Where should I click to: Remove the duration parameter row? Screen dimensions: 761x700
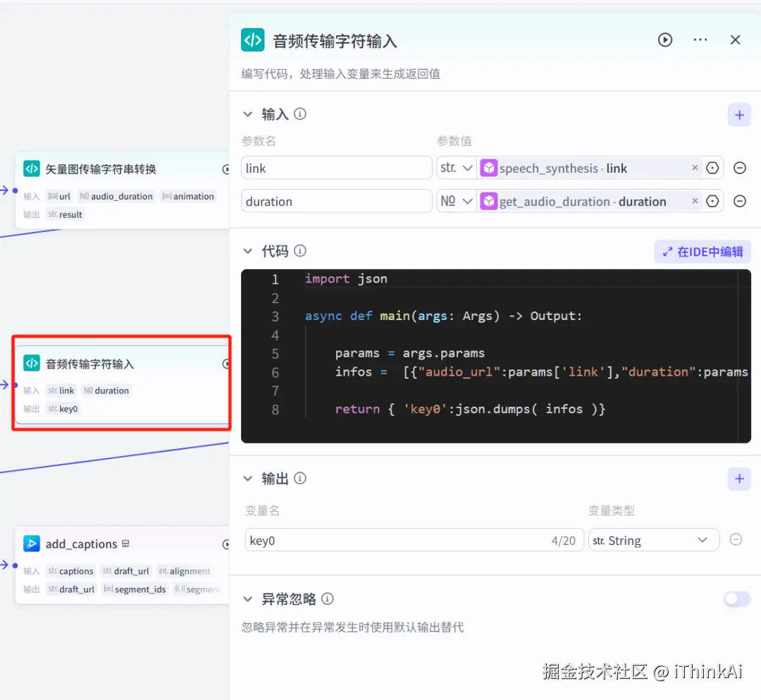point(739,201)
